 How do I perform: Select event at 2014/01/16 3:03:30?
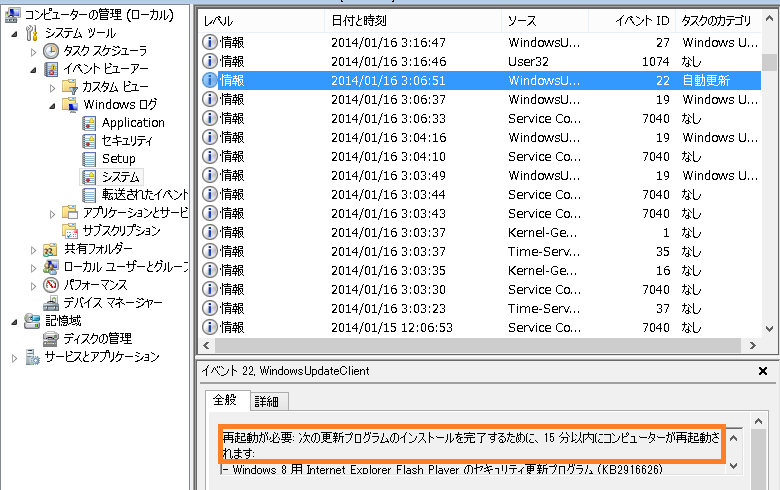[480, 290]
